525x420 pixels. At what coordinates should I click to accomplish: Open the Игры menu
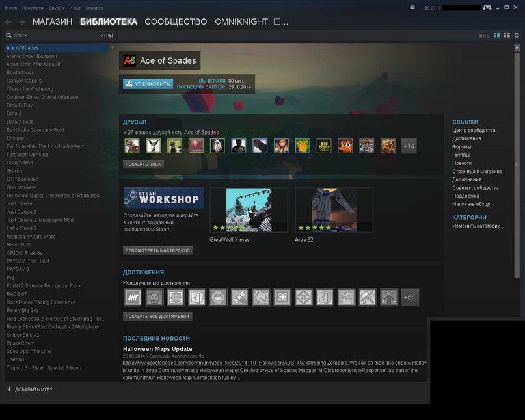tap(75, 8)
